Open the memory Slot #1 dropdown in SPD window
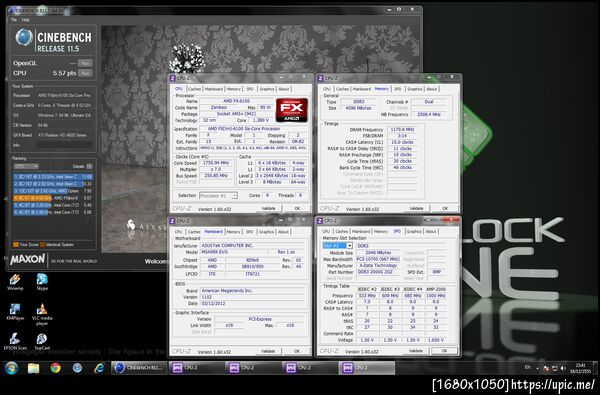This screenshot has height=395, width=600. coord(338,246)
